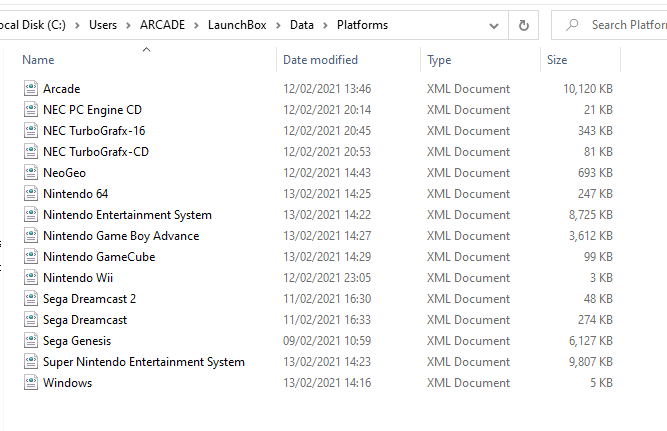Select the Super Nintendo Entertainment System file name
Viewport: 667px width, 431px height.
pos(144,362)
